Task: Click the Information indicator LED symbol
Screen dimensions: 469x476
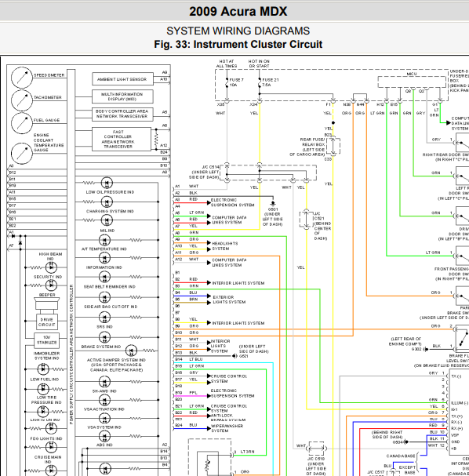Action: tap(105, 258)
